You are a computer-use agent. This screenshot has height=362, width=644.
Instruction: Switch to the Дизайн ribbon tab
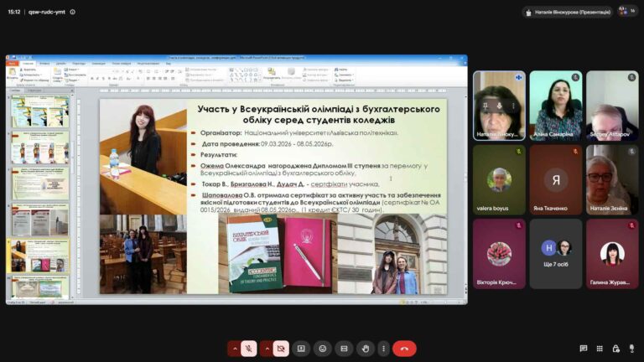pyautogui.click(x=60, y=64)
